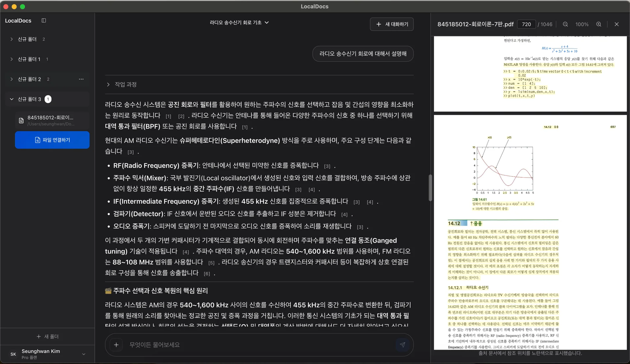Open options menu for 신규 폴더 2
630x364 pixels.
coord(81,79)
